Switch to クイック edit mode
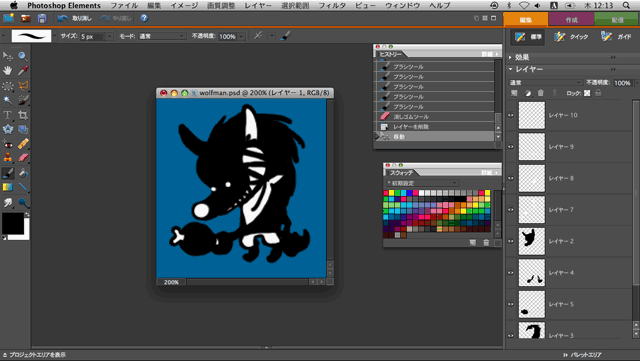 (x=571, y=37)
